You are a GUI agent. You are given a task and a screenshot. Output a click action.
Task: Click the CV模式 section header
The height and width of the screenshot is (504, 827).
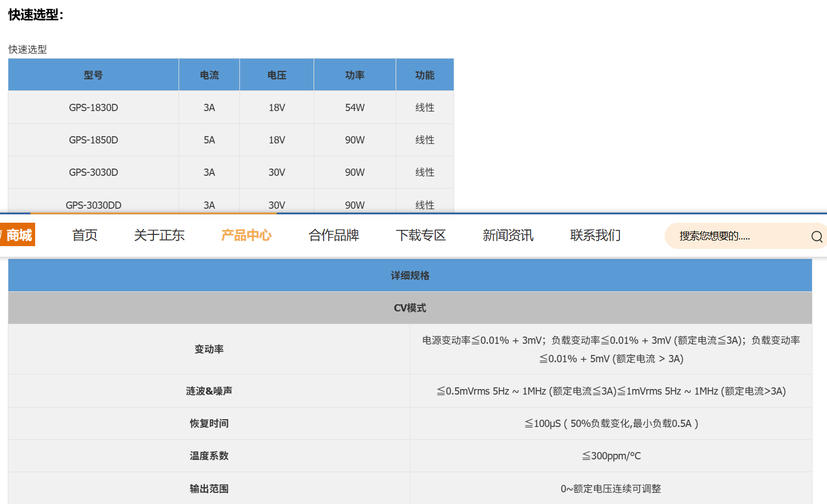(410, 308)
